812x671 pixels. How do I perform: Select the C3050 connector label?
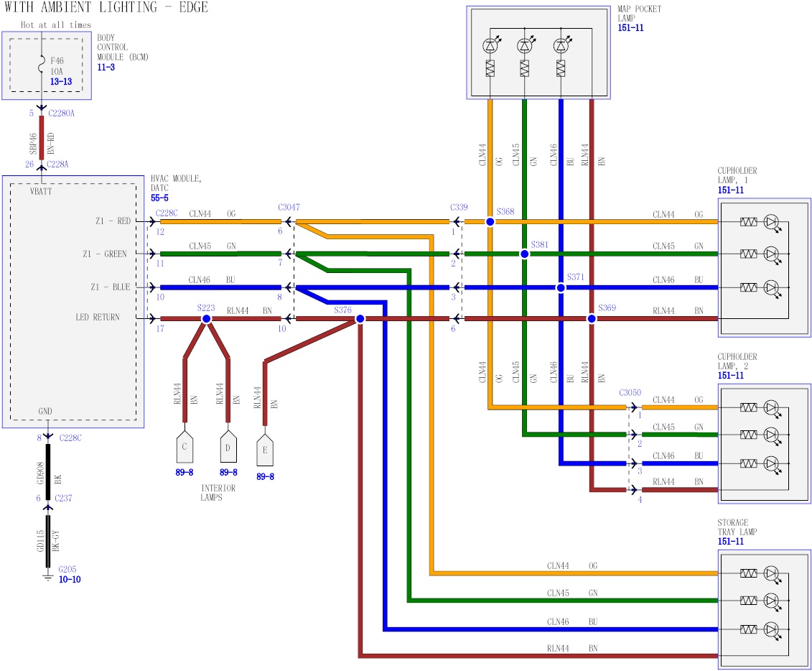click(630, 393)
